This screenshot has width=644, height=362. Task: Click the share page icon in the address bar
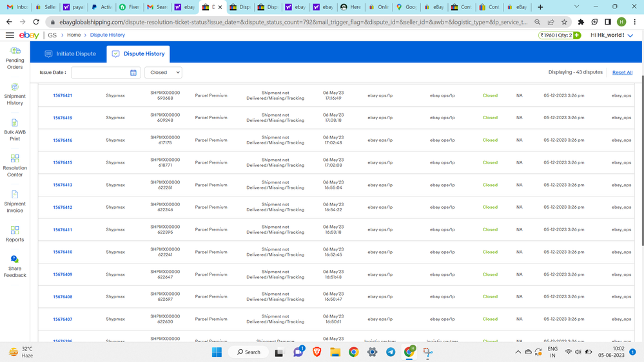(551, 22)
